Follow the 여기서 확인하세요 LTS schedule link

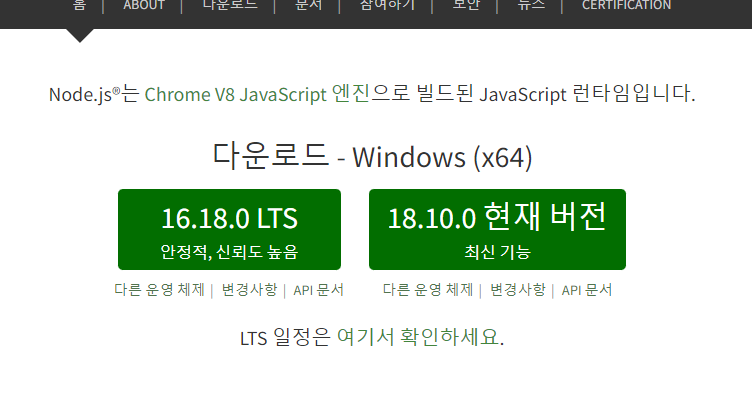point(418,337)
